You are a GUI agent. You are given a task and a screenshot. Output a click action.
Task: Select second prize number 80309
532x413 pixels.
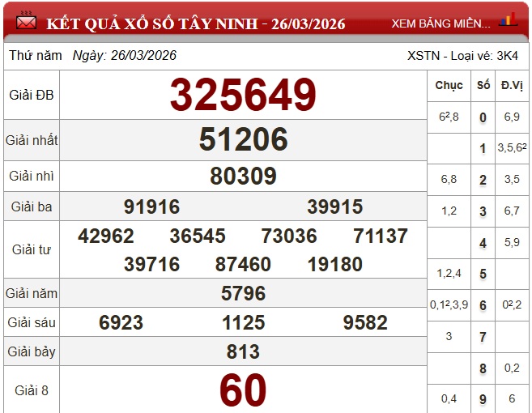(243, 177)
